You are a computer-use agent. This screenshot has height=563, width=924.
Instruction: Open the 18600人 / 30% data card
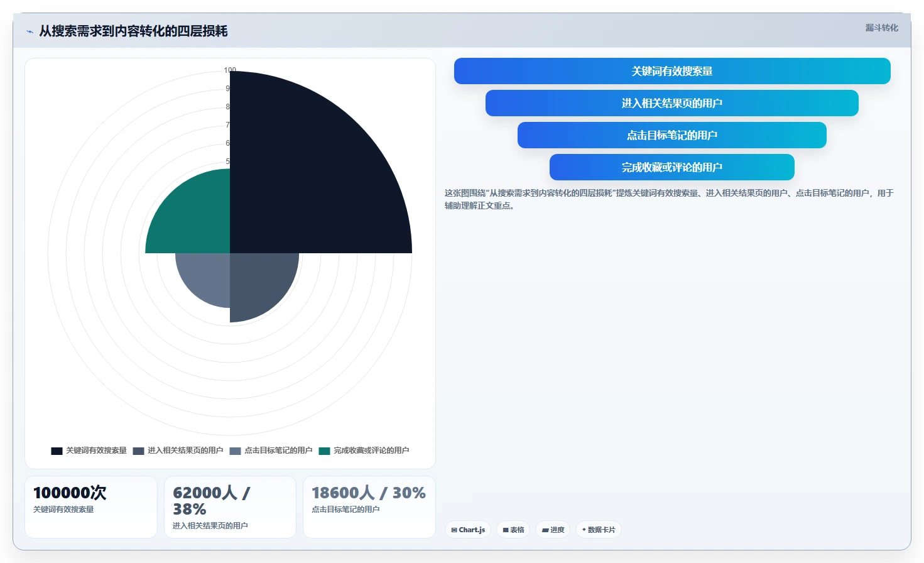click(369, 506)
